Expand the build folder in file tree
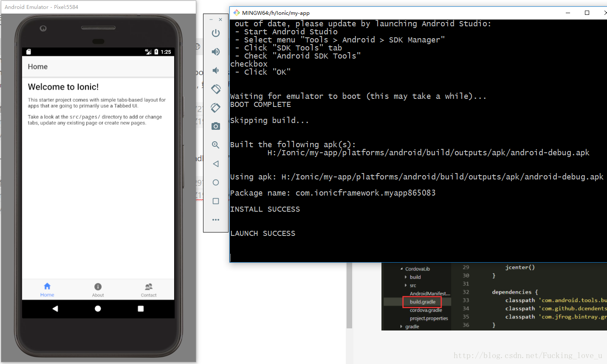Screen dimensions: 607x364 pos(406,277)
